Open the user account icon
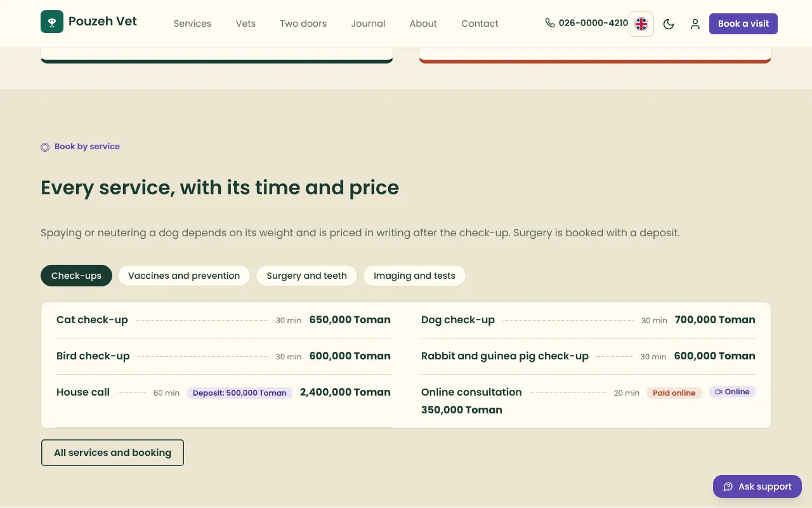This screenshot has height=508, width=812. pyautogui.click(x=695, y=24)
